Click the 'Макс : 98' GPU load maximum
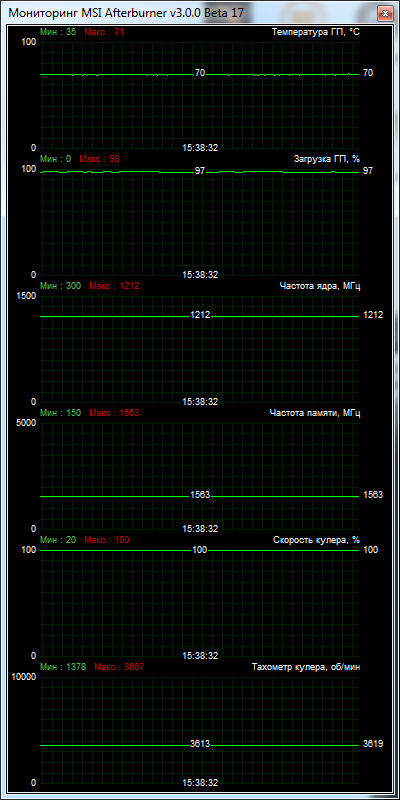400x800 pixels. pos(99,159)
